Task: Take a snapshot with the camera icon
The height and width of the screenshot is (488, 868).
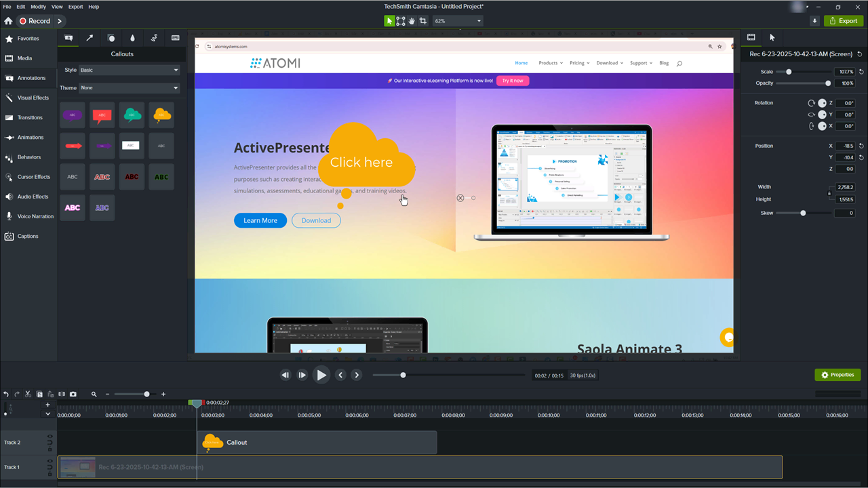Action: point(73,394)
